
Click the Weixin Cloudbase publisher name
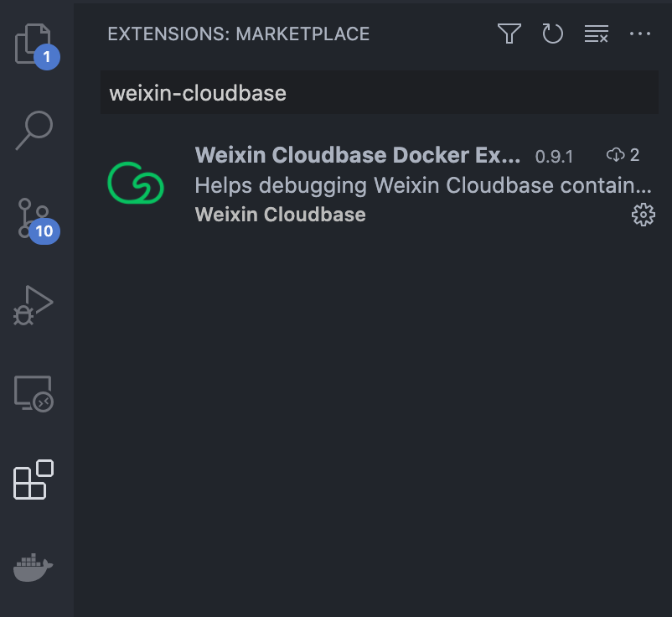280,215
